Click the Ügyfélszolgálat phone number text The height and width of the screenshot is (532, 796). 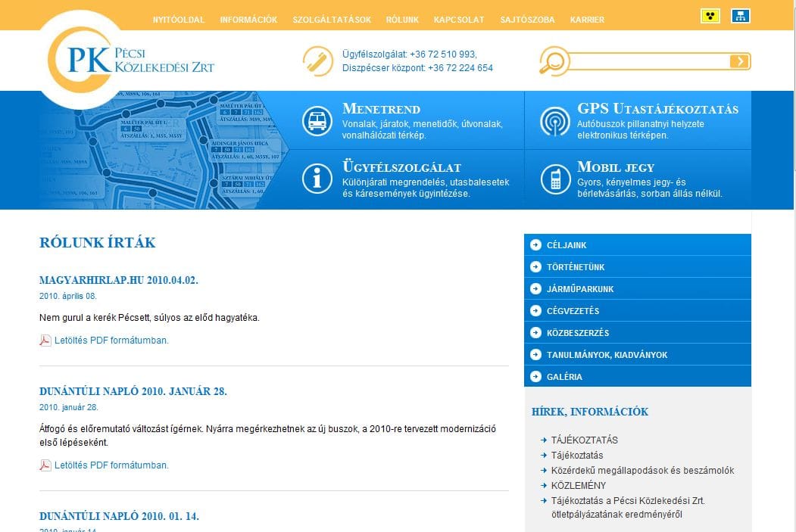click(409, 54)
